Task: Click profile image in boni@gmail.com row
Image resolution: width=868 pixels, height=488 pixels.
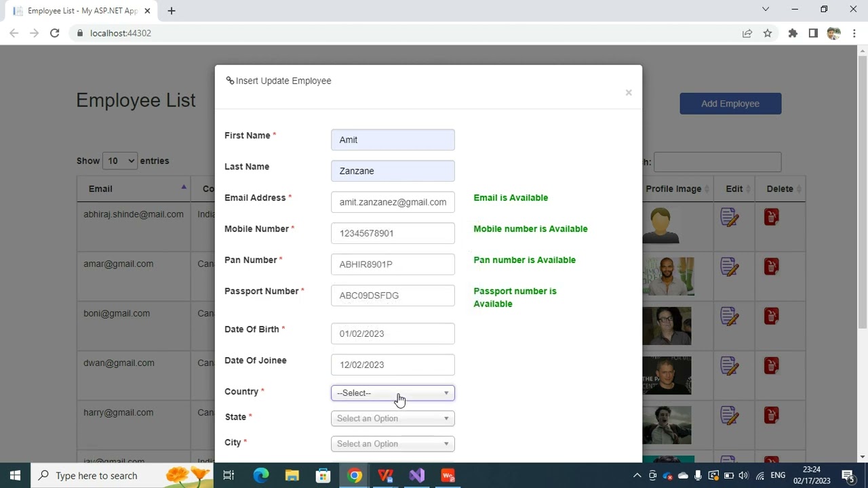Action: tap(667, 325)
